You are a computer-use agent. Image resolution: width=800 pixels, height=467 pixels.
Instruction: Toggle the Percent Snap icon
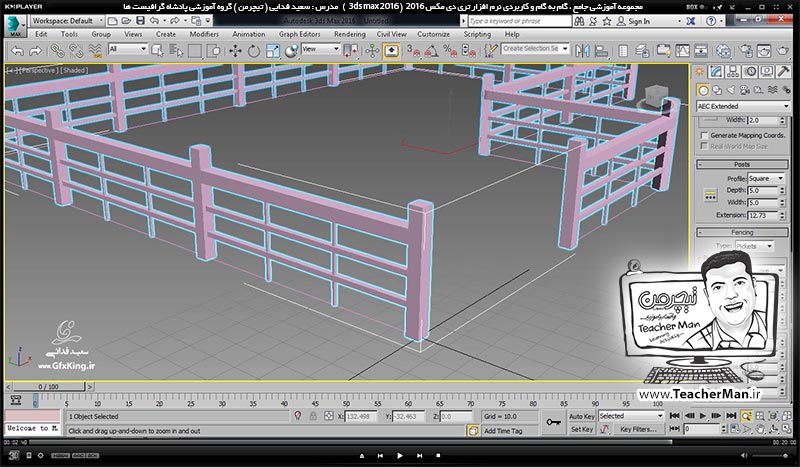click(x=450, y=51)
